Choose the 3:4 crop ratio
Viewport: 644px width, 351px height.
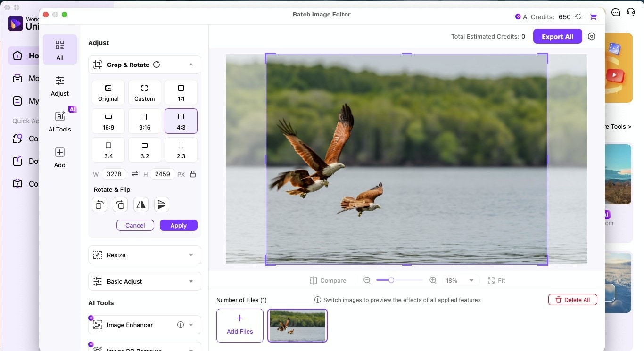click(108, 150)
